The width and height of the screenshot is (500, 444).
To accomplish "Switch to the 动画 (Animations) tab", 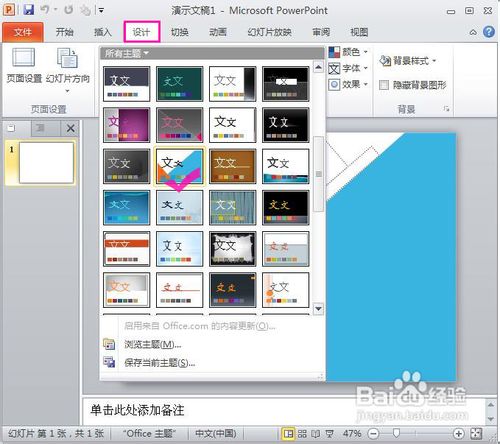I will tap(218, 32).
